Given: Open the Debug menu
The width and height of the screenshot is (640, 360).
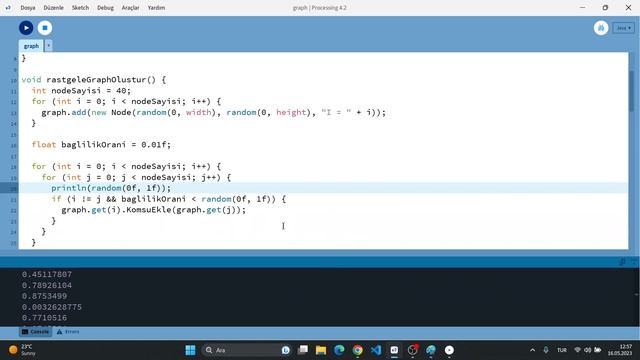Looking at the screenshot, I should tap(105, 8).
